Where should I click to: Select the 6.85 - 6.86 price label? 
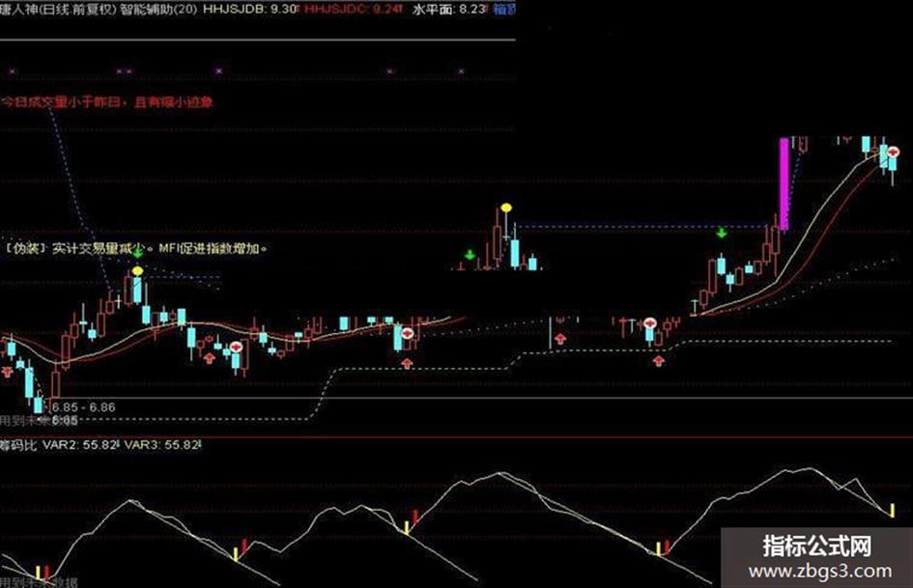point(83,406)
